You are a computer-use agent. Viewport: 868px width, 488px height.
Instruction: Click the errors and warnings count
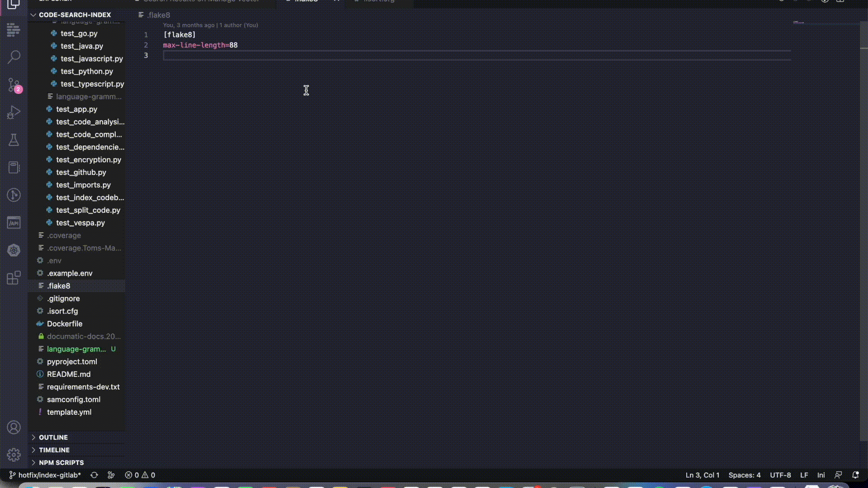click(x=140, y=475)
